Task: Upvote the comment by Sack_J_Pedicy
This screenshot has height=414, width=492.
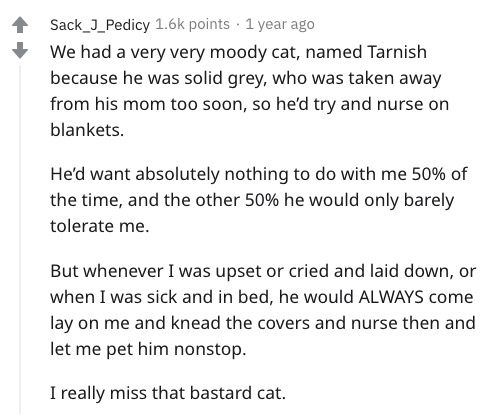Action: 20,25
